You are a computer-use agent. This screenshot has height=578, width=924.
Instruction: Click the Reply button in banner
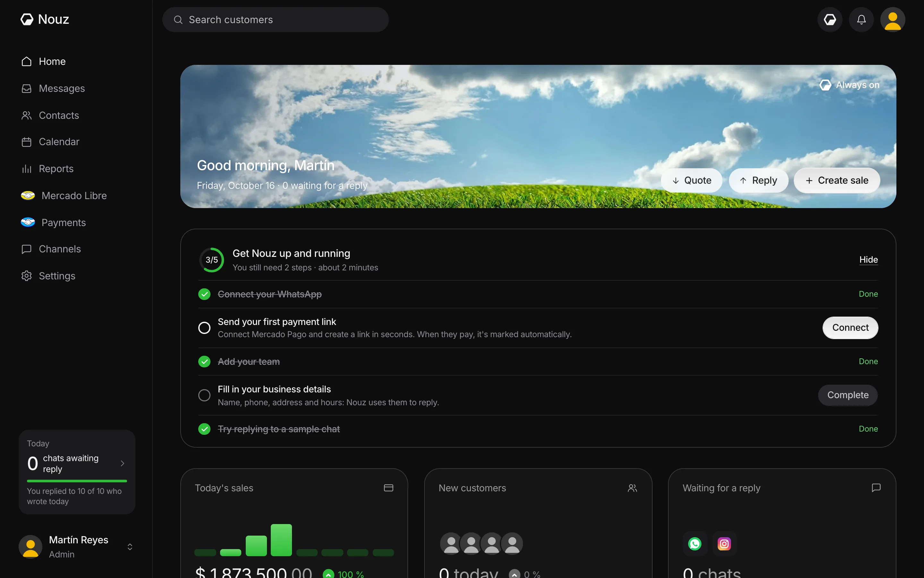pos(758,180)
